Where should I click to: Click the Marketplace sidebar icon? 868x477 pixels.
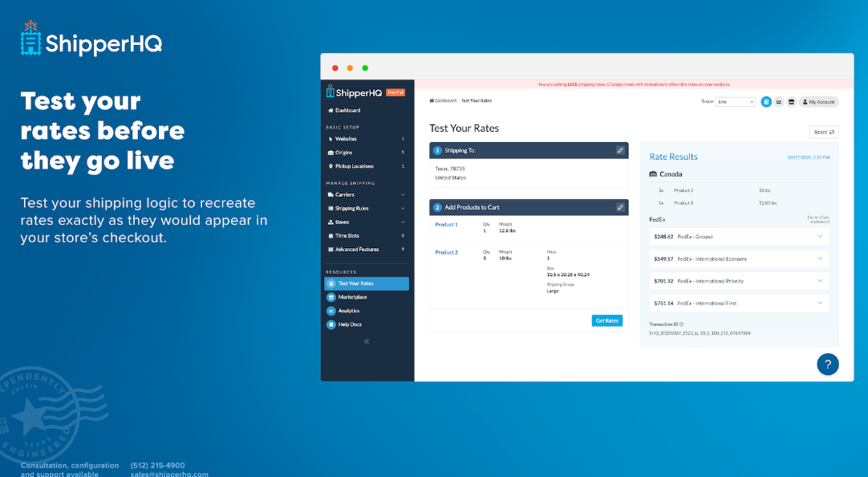331,297
